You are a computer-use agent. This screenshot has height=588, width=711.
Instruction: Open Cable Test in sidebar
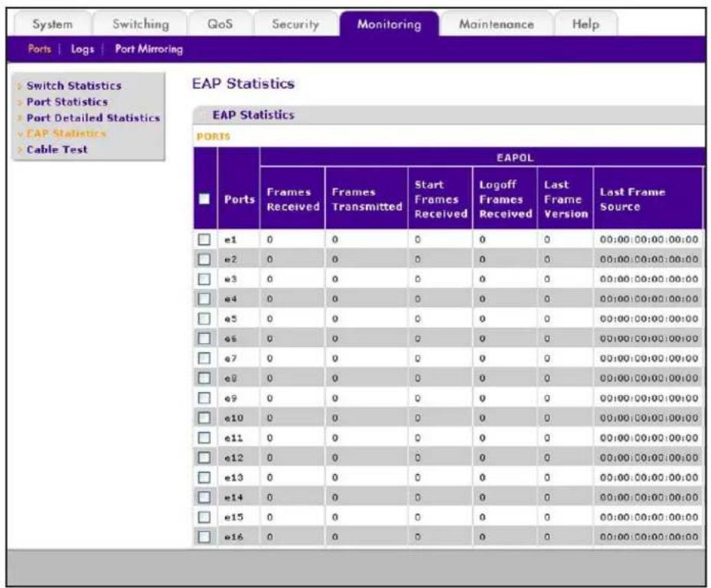pos(57,149)
